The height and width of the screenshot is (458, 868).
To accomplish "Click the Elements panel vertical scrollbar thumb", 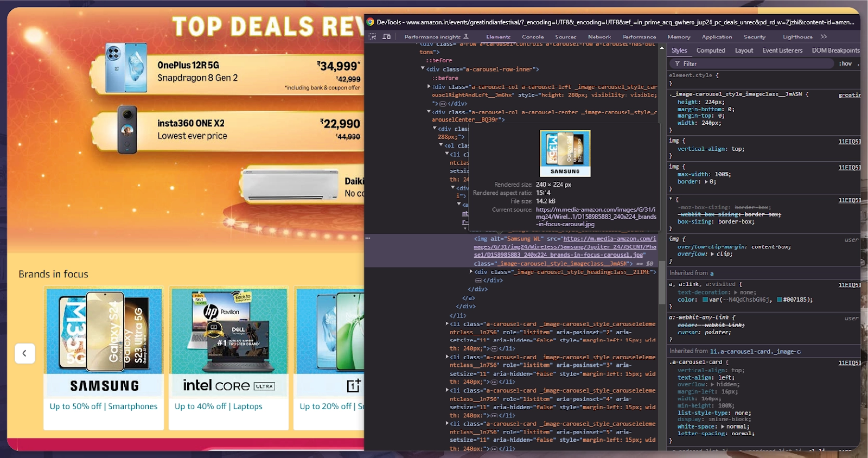I will [662, 282].
